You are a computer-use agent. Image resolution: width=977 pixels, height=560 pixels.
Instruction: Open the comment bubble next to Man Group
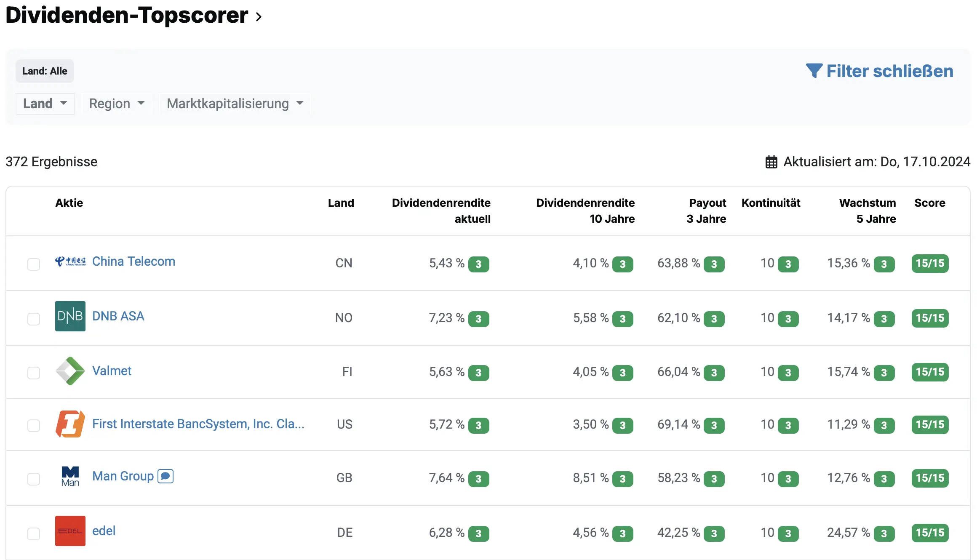point(166,476)
